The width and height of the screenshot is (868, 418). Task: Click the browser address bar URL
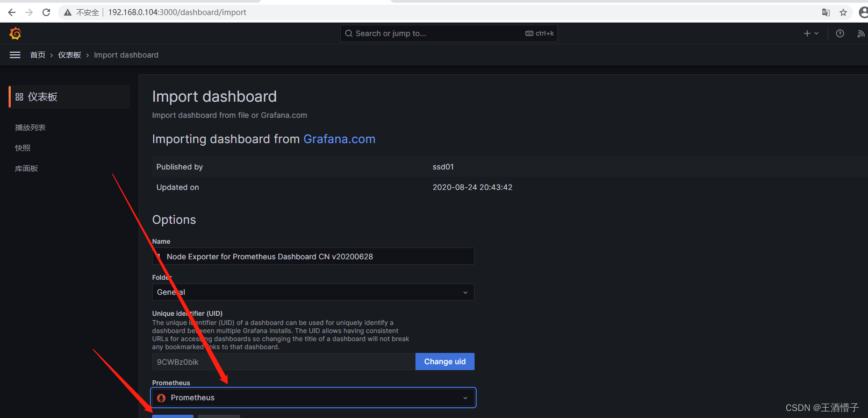pos(177,12)
